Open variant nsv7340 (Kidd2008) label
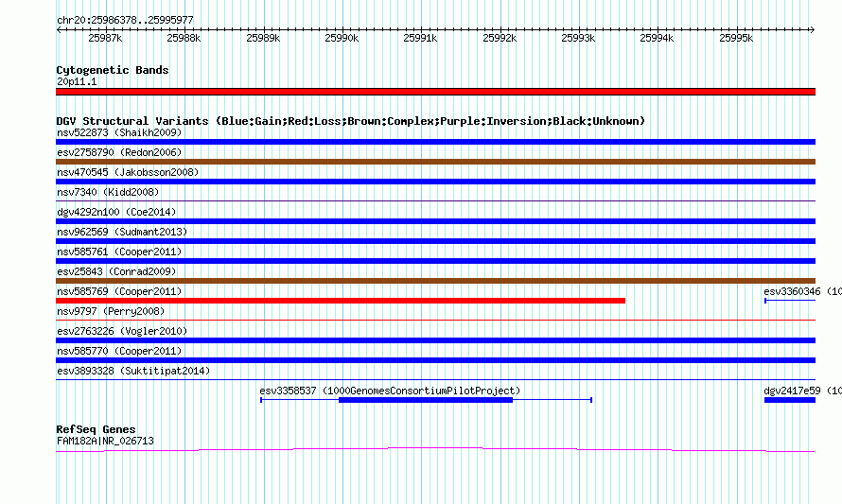The image size is (842, 504). (x=108, y=192)
